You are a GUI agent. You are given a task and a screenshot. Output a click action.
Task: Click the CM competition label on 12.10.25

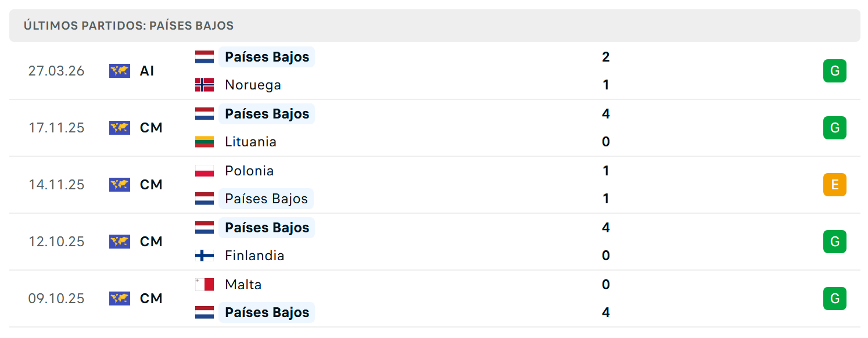click(151, 242)
